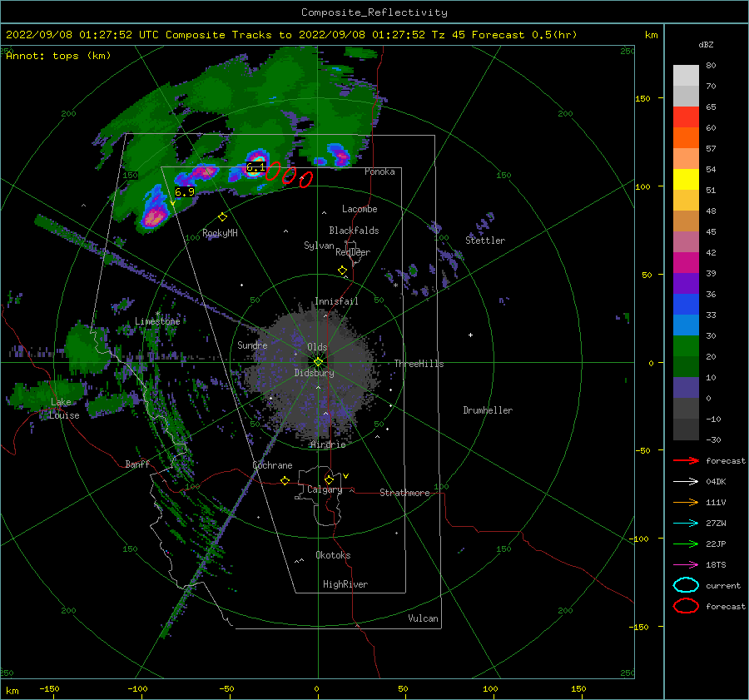This screenshot has height=700, width=749.
Task: Click the Vulcan town label
Action: [x=424, y=618]
